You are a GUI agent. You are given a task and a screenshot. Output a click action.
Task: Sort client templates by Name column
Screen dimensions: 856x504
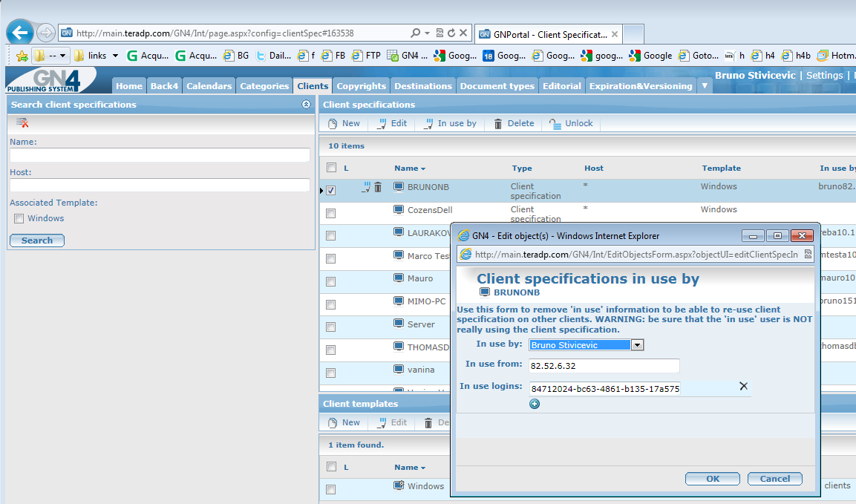click(409, 468)
